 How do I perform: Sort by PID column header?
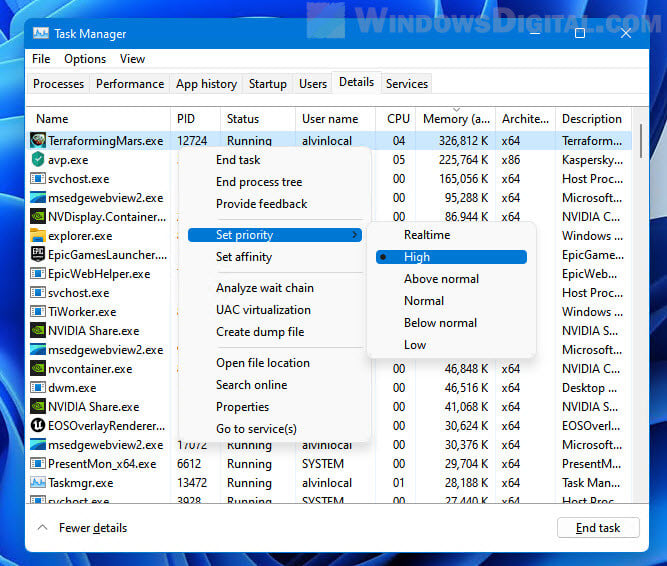click(196, 119)
